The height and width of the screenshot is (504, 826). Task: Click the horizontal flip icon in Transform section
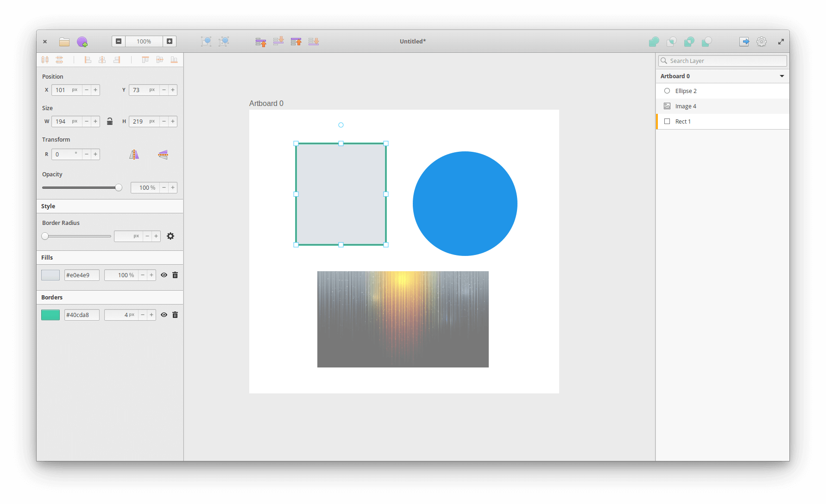click(134, 154)
